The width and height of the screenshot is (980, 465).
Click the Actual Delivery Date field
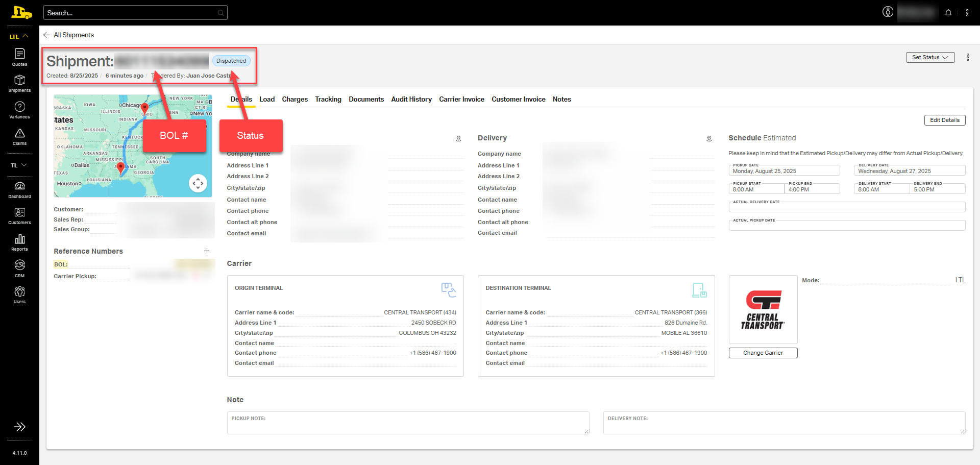[x=847, y=207]
